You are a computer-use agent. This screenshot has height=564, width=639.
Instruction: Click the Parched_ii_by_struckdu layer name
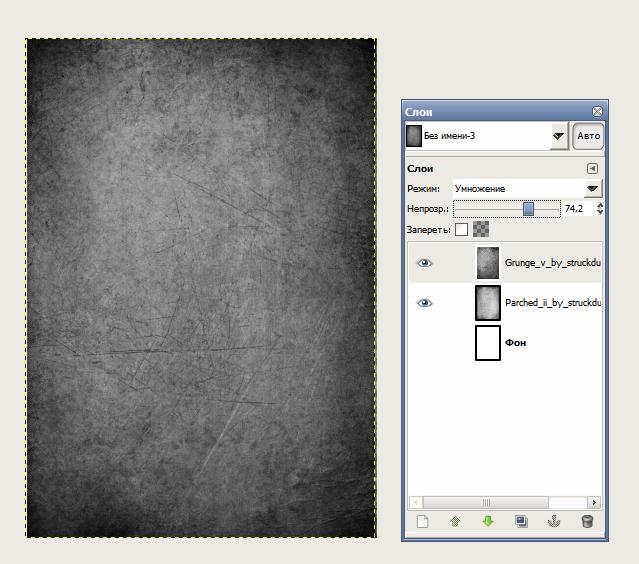point(553,303)
